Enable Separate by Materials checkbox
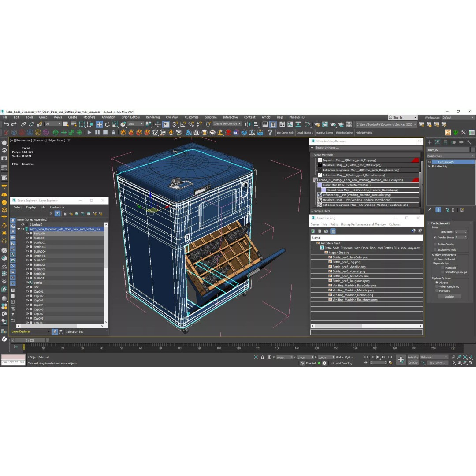 [443, 268]
